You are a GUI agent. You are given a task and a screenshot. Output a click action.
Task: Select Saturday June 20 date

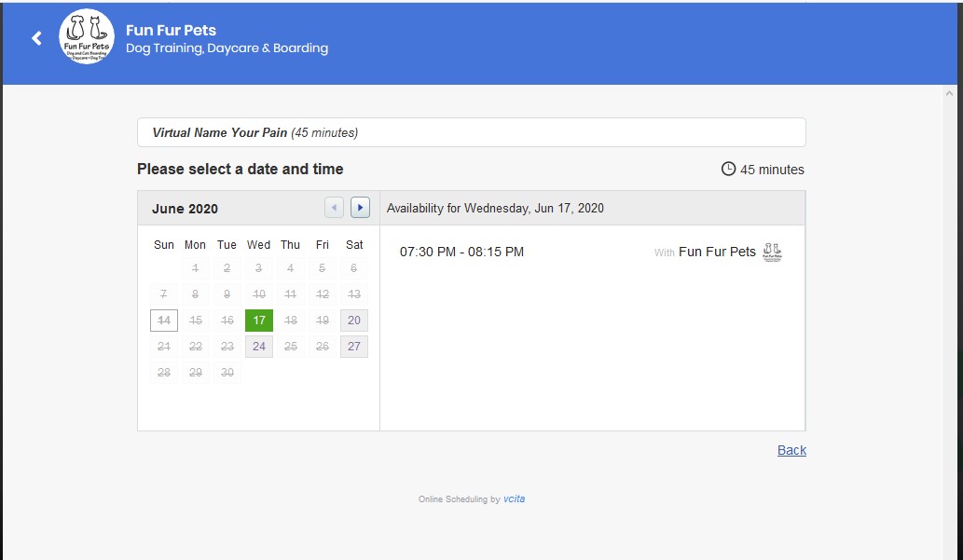[354, 321]
